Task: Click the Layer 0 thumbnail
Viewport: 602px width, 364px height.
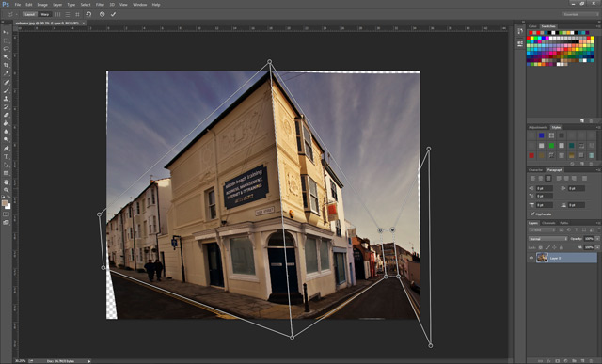Action: click(x=543, y=258)
